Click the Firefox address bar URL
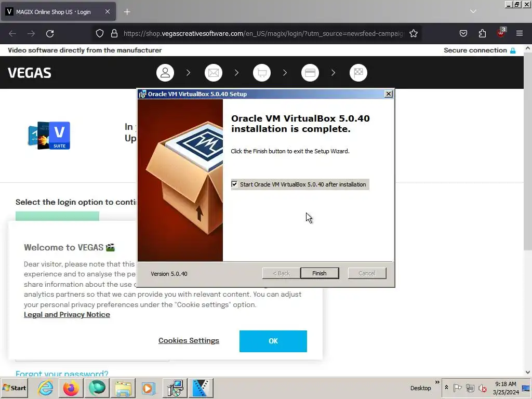 click(263, 34)
